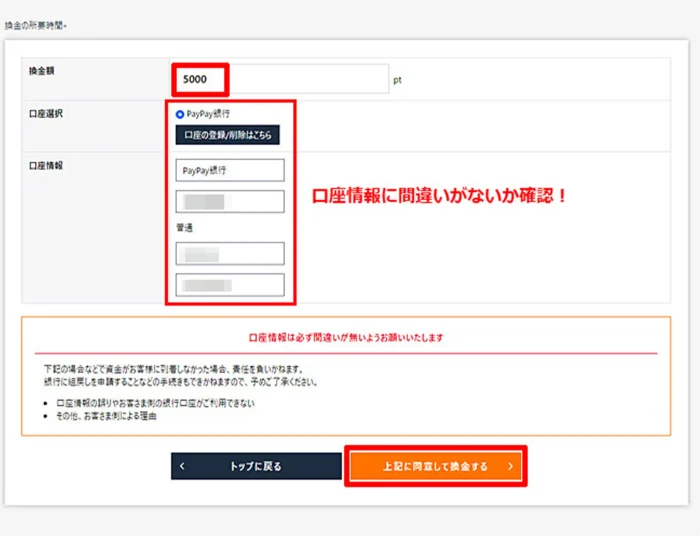Click the large red 口座情報に間違いがないか確認 annotation
The image size is (700, 536).
tap(439, 195)
